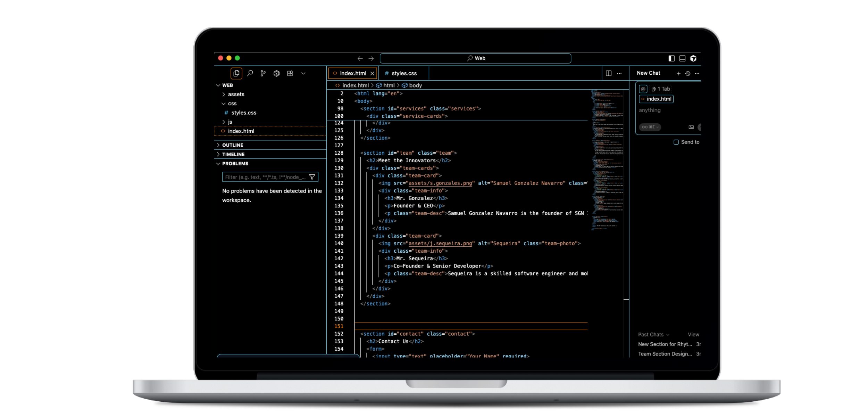Image resolution: width=868 pixels, height=417 pixels.
Task: Check the Send to checkbox
Action: coord(676,142)
